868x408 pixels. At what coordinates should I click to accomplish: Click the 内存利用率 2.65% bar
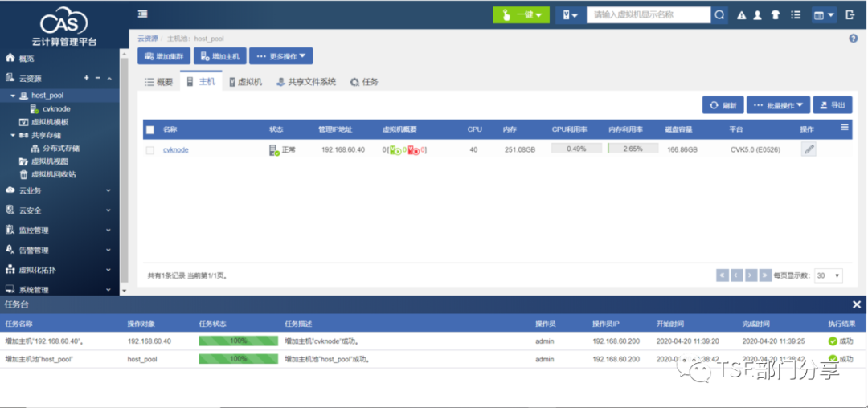point(633,148)
